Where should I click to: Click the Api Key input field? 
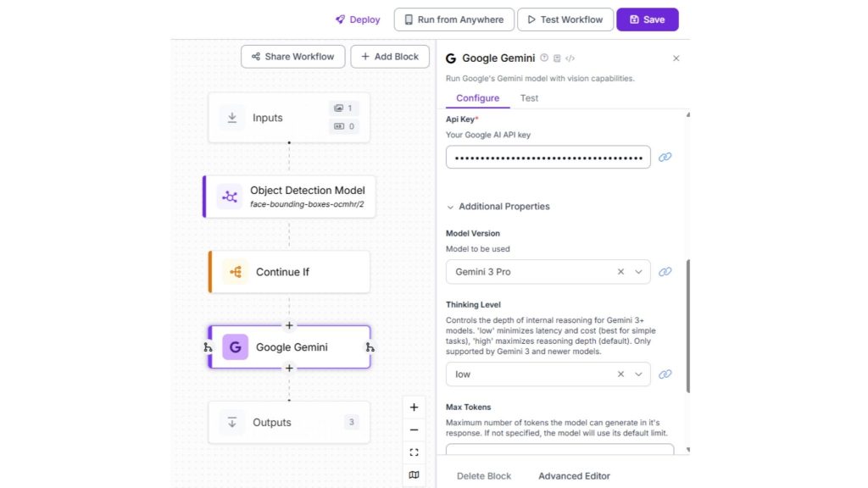(x=548, y=158)
